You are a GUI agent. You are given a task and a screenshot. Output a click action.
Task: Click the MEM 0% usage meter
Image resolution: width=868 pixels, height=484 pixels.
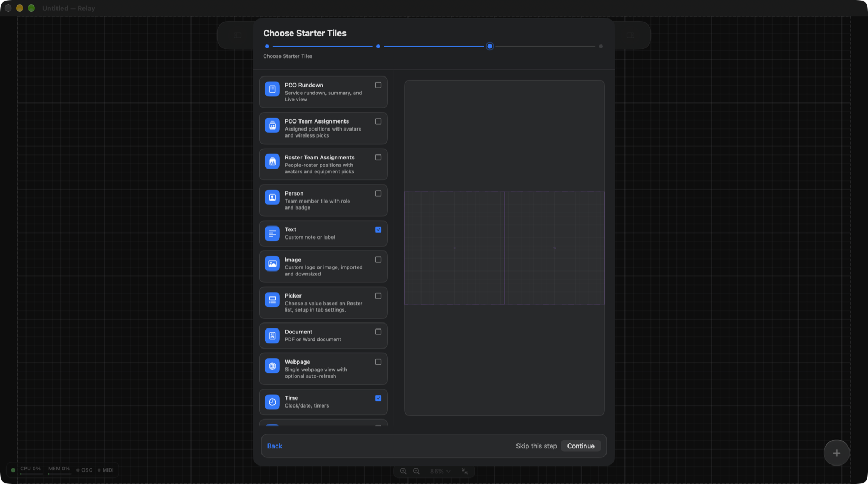pos(59,469)
